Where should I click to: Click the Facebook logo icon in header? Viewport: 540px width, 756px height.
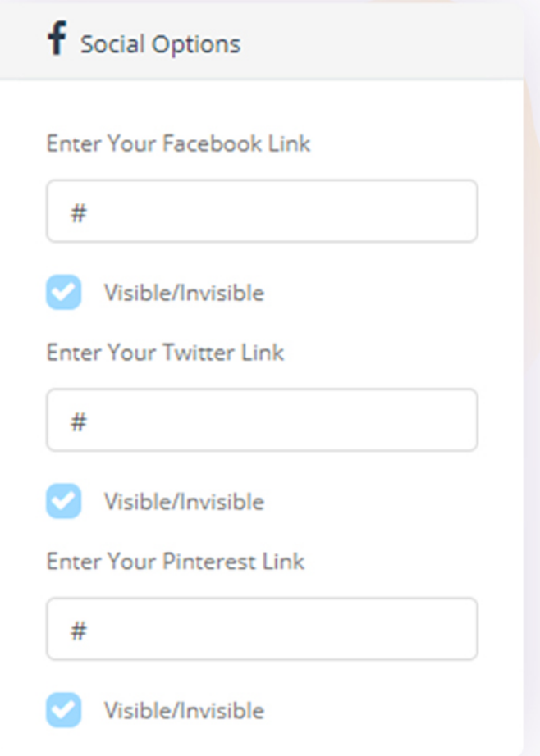point(57,39)
